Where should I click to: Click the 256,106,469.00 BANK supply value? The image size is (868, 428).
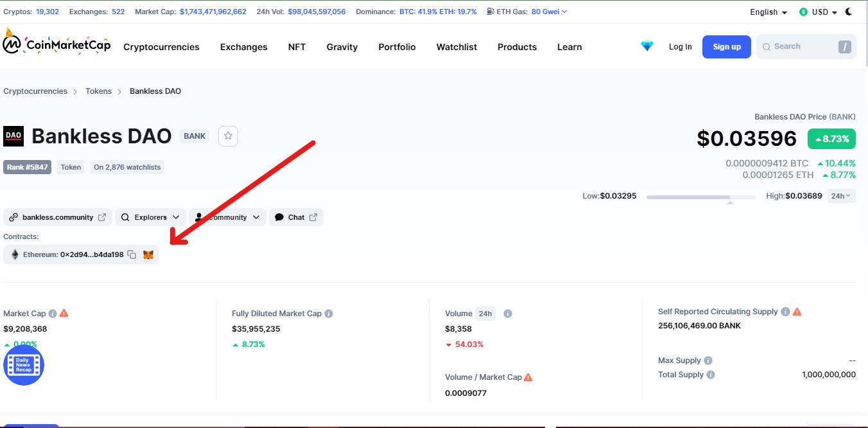point(699,326)
